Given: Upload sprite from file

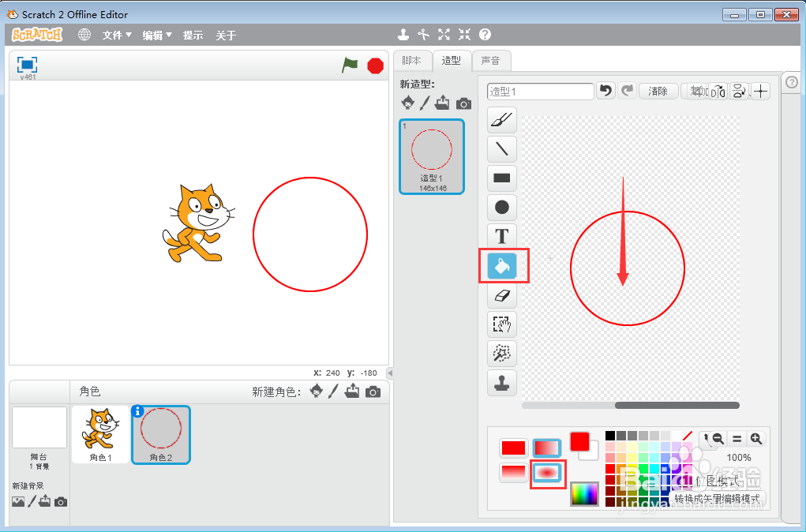Looking at the screenshot, I should pos(352,392).
